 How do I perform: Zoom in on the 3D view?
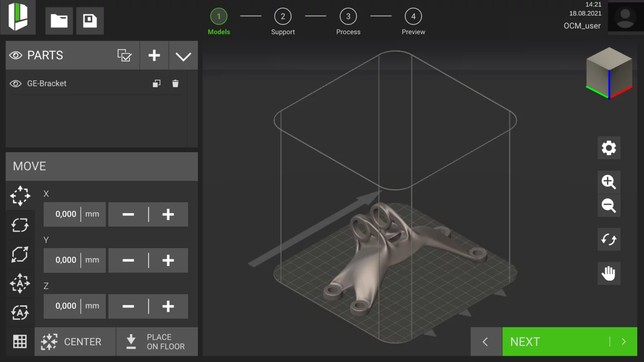click(x=608, y=182)
